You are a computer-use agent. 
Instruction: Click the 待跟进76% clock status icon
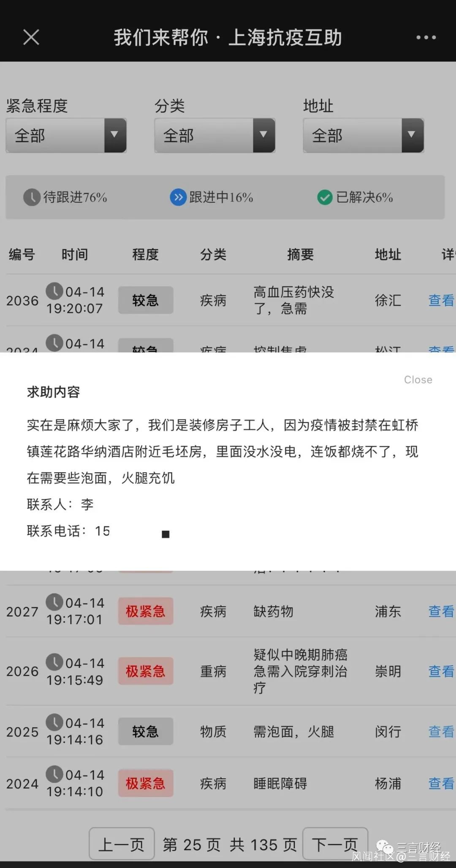(x=32, y=197)
